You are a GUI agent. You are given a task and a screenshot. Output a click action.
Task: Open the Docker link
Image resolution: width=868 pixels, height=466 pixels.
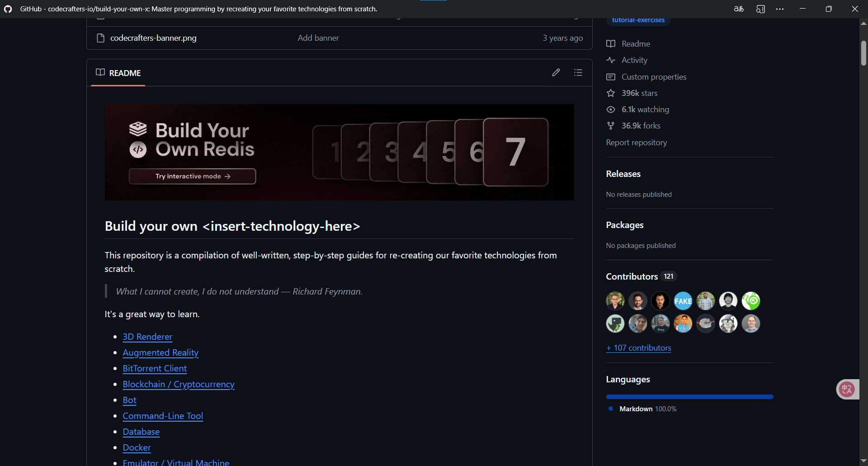(x=137, y=447)
